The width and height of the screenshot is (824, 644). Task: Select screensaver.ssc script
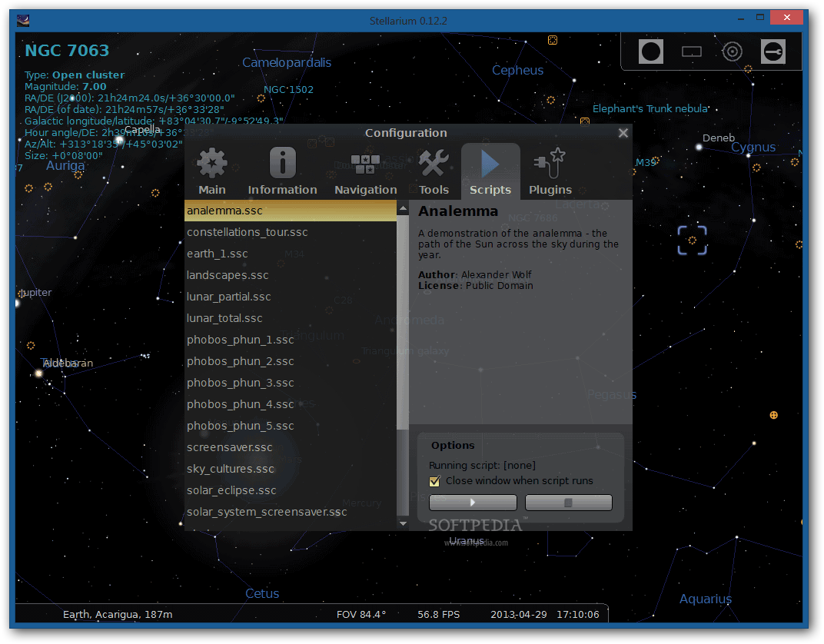pos(291,447)
